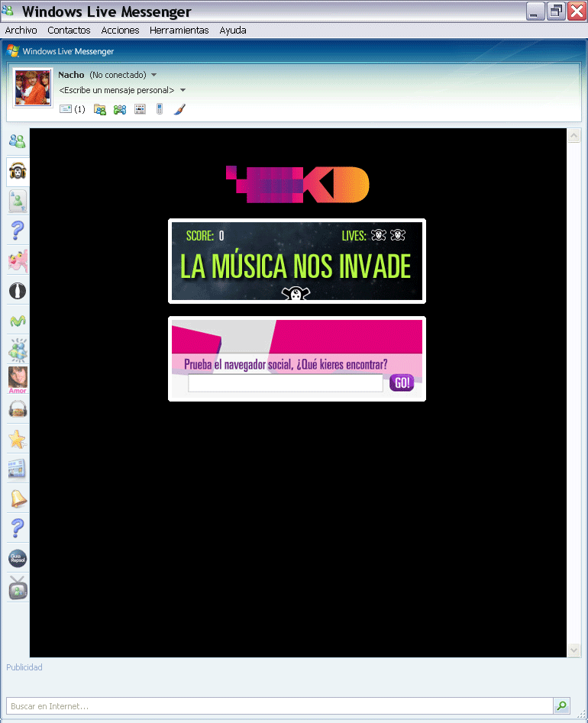Viewport: 588px width, 723px height.
Task: Open the golden bell alerts tab
Action: click(18, 499)
